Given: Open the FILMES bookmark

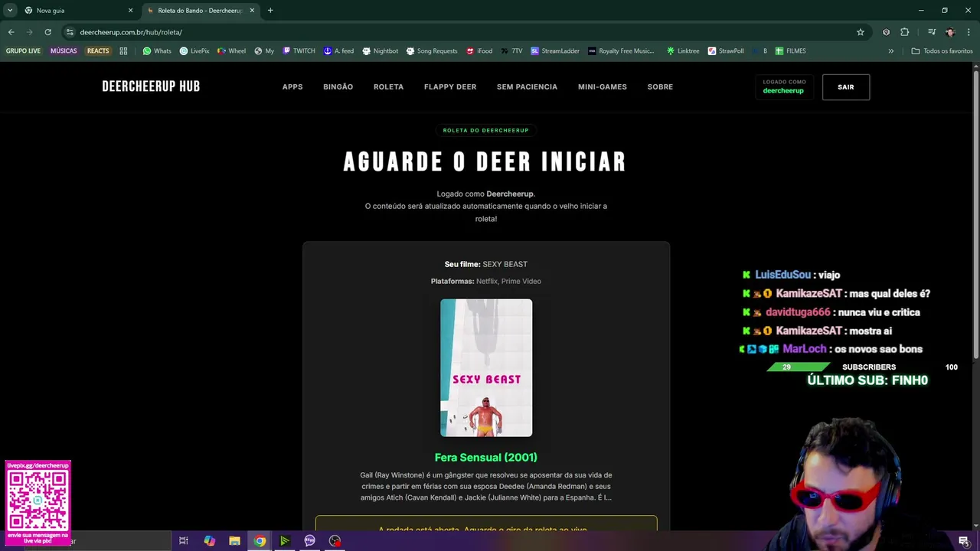Looking at the screenshot, I should click(x=790, y=51).
